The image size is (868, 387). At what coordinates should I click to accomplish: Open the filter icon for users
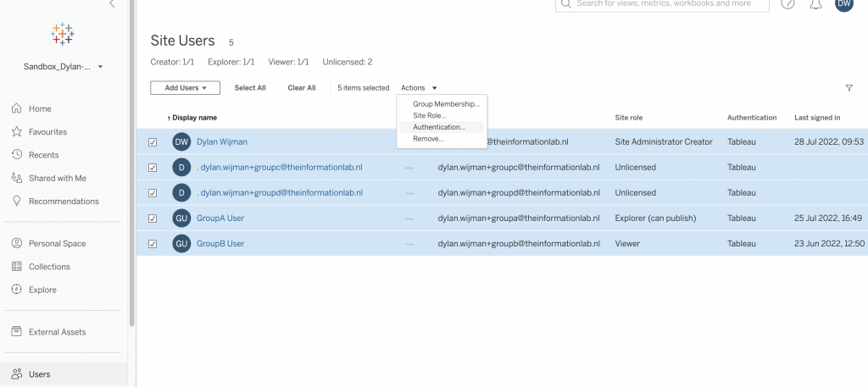pyautogui.click(x=849, y=88)
